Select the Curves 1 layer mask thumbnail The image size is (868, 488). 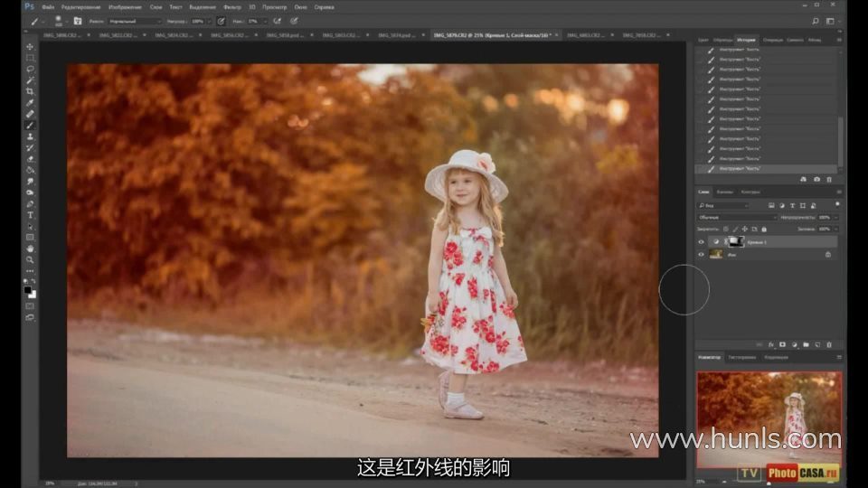(736, 242)
